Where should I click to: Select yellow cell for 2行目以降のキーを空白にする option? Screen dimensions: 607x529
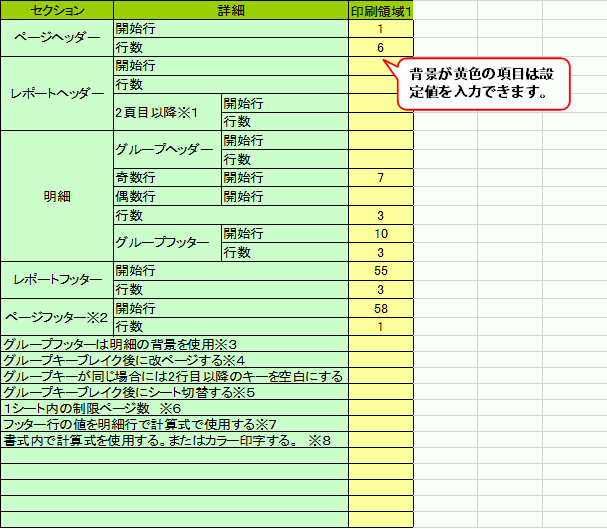pyautogui.click(x=381, y=376)
